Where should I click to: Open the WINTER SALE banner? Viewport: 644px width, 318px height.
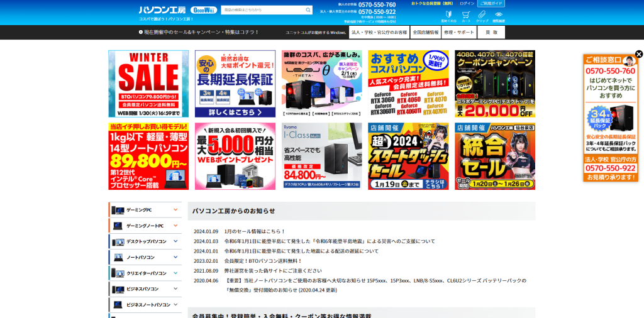pos(148,84)
